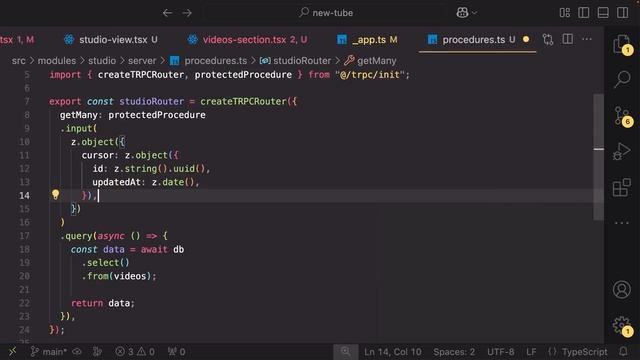Change indentation via Spaces: 2

(454, 351)
